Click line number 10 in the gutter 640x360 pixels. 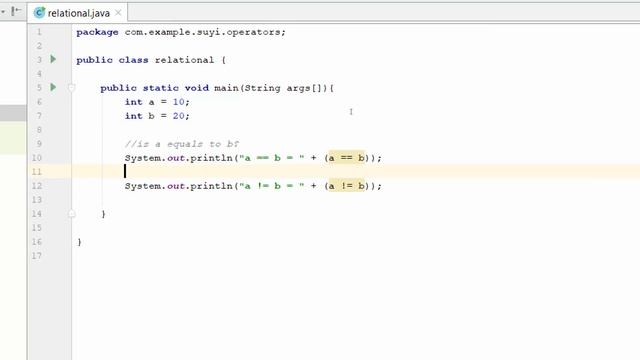tap(37, 158)
